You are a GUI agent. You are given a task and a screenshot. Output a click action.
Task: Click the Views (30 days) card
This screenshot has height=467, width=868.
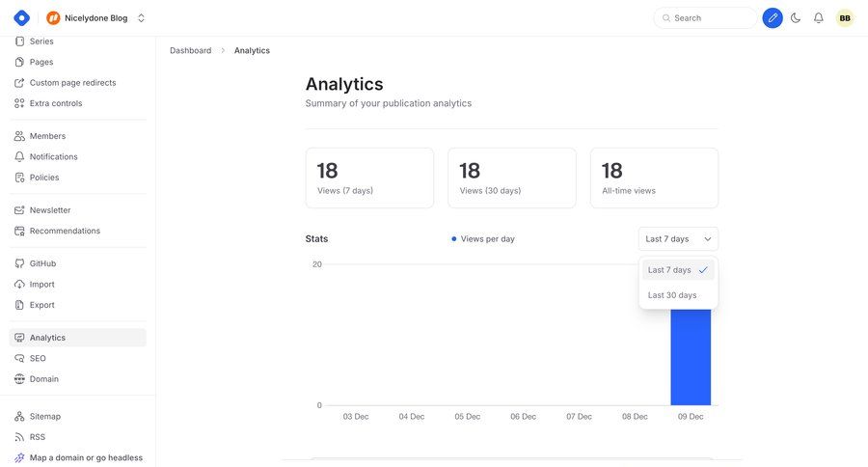pos(512,178)
